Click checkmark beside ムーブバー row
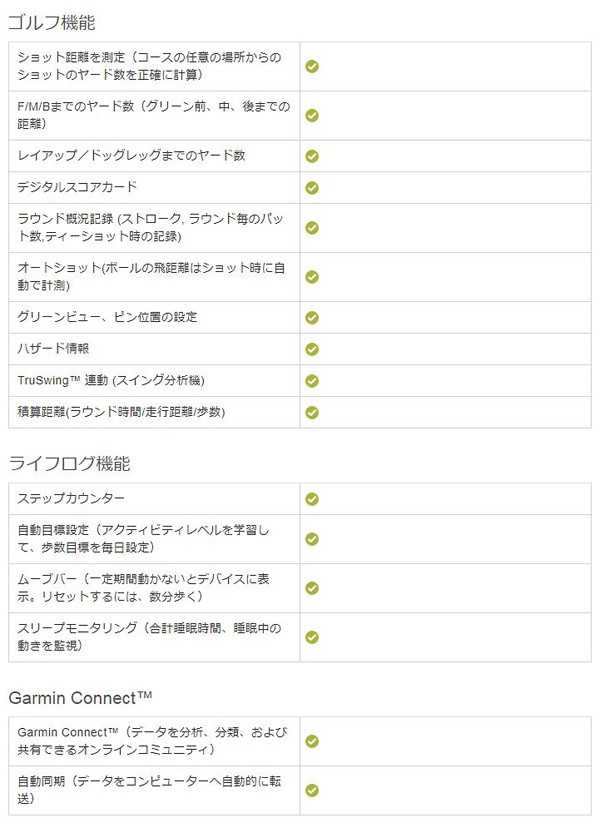This screenshot has width=600, height=827. tap(312, 588)
